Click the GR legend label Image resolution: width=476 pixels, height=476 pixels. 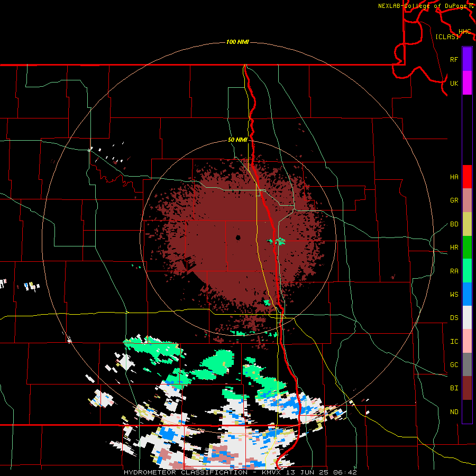tap(454, 200)
